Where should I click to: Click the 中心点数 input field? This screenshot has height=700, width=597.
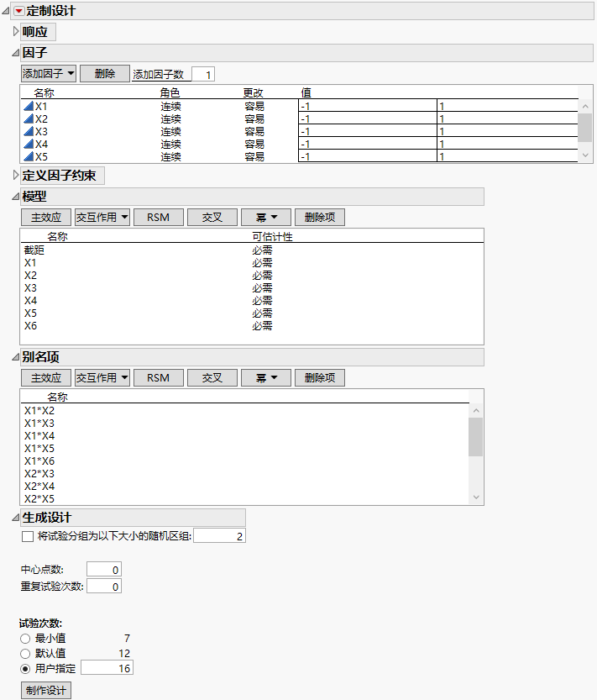[x=104, y=570]
